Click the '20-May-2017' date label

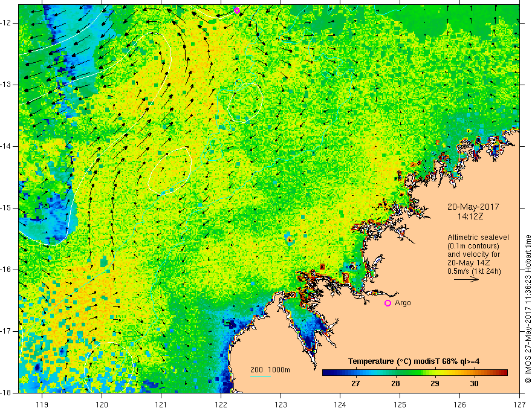(x=473, y=207)
